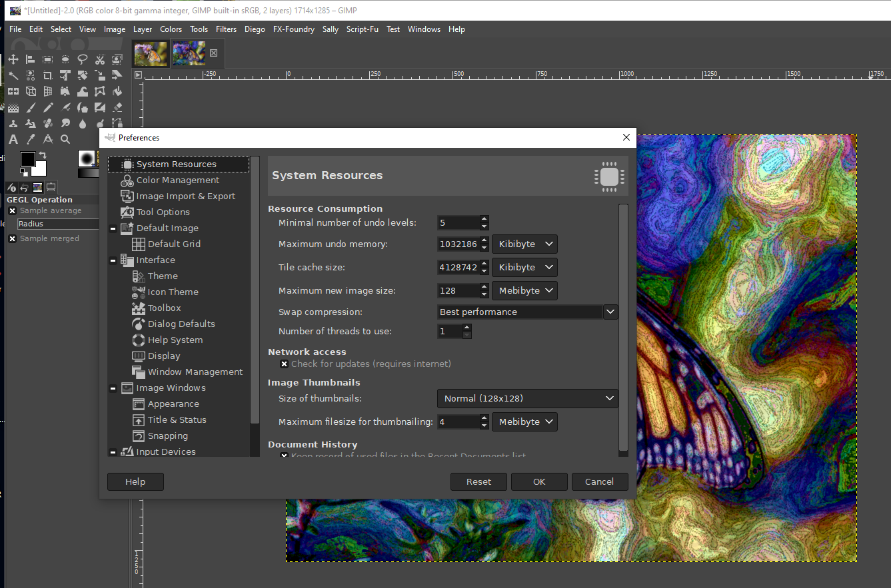Open the Maximum undo memory unit dropdown
The width and height of the screenshot is (891, 588).
[524, 244]
